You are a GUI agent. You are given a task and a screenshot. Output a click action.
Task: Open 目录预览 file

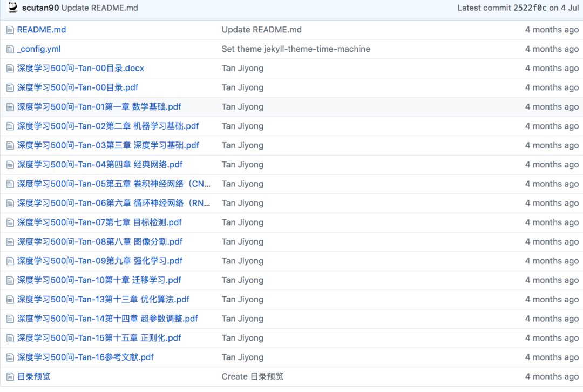pyautogui.click(x=34, y=377)
